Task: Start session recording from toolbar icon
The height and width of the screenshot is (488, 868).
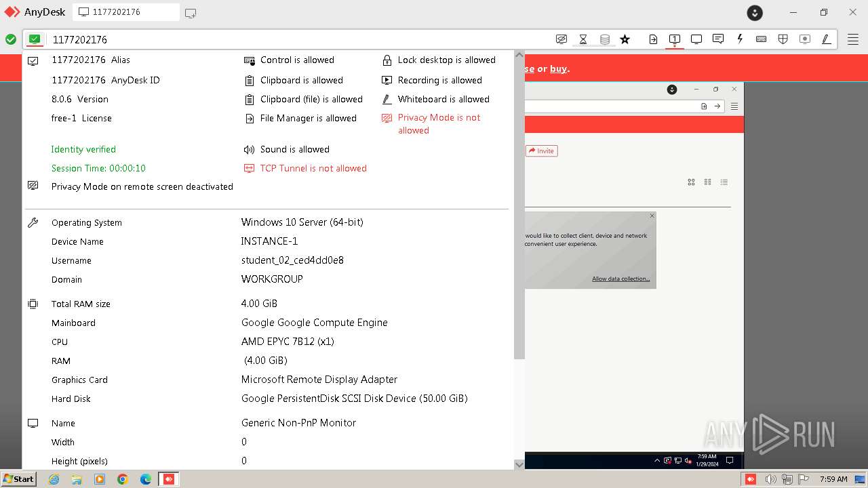Action: (805, 39)
